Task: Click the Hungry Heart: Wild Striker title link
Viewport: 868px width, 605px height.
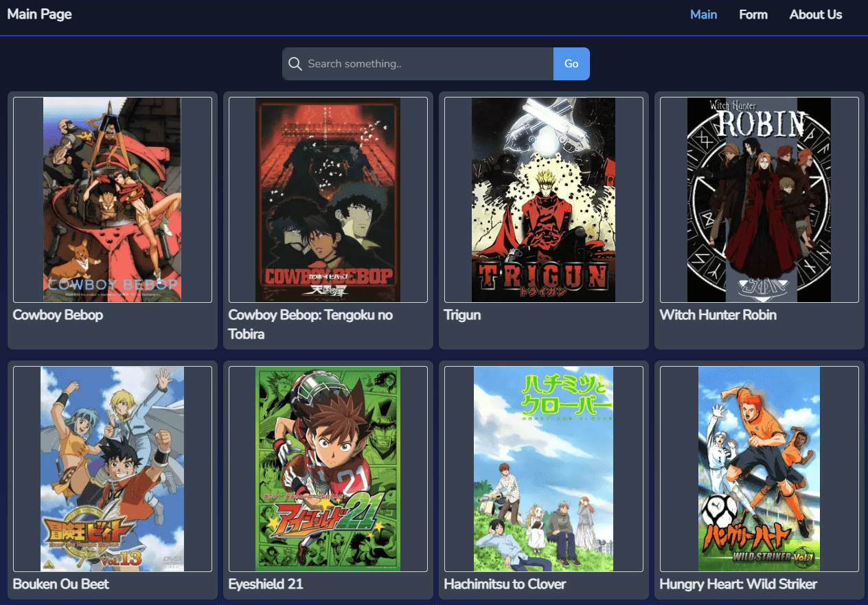Action: click(x=738, y=584)
